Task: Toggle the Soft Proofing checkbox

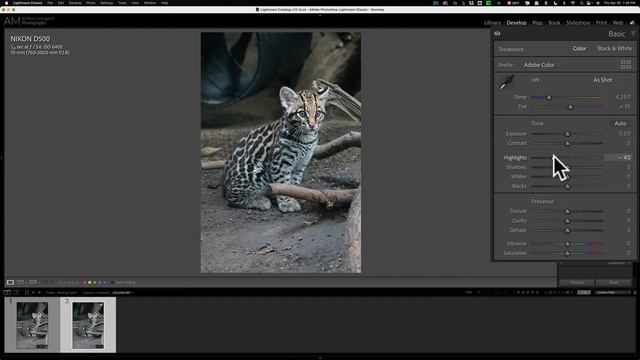Action: pyautogui.click(x=112, y=282)
